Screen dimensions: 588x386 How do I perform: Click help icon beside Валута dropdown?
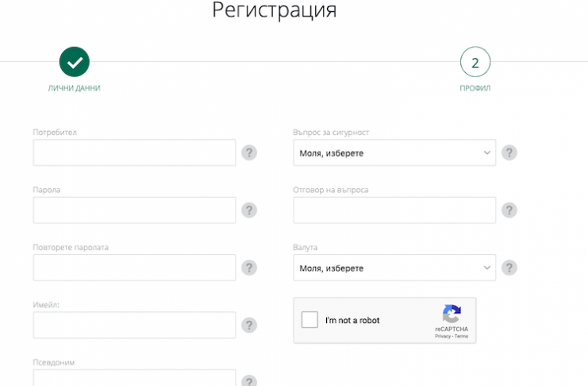point(509,268)
